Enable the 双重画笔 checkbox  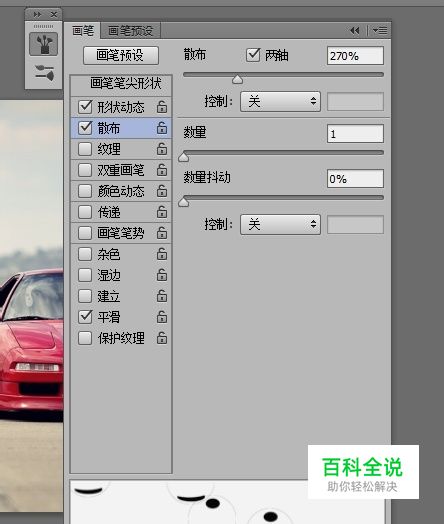(85, 170)
